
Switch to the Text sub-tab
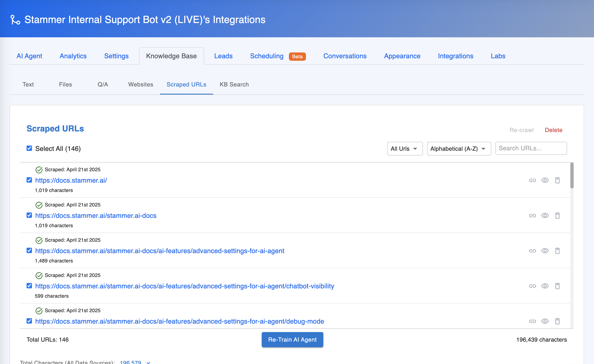click(x=28, y=85)
